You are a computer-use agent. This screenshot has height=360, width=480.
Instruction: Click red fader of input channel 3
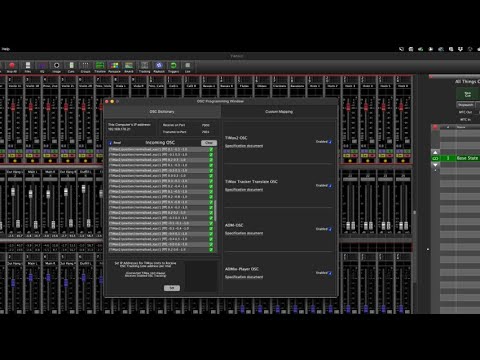(x=31, y=107)
